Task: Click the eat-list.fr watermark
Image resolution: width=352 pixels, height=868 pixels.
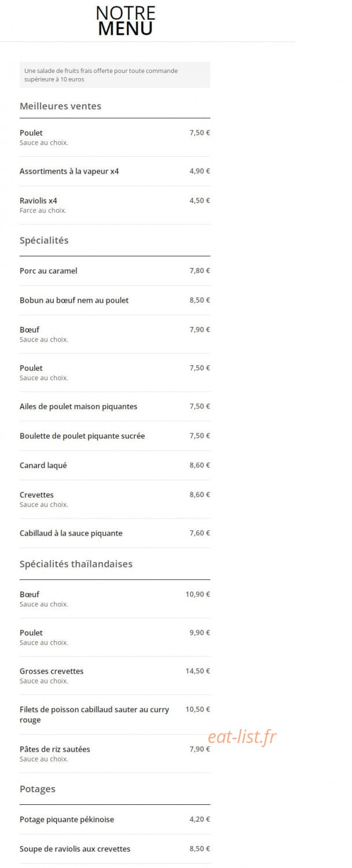Action: [242, 737]
